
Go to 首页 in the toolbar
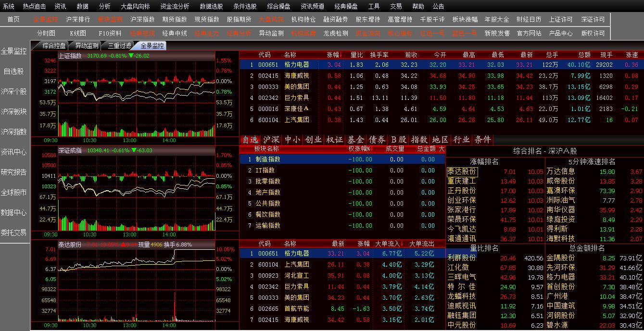tap(13, 19)
